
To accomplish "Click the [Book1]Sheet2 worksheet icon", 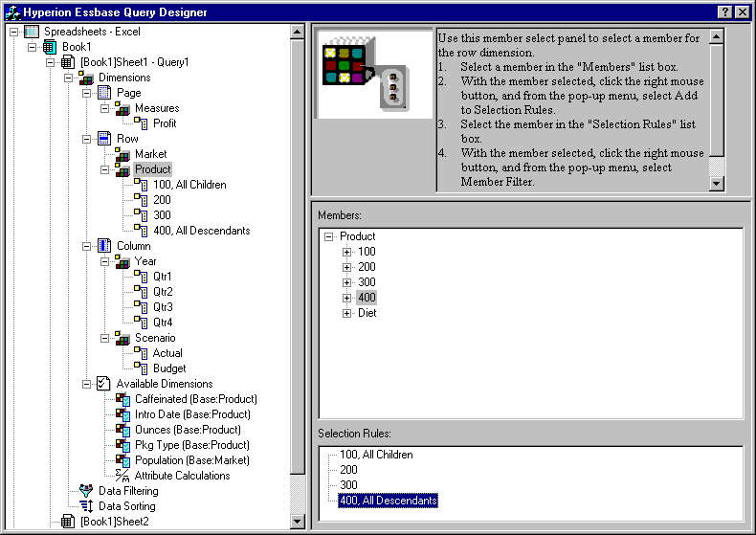I will (x=68, y=522).
